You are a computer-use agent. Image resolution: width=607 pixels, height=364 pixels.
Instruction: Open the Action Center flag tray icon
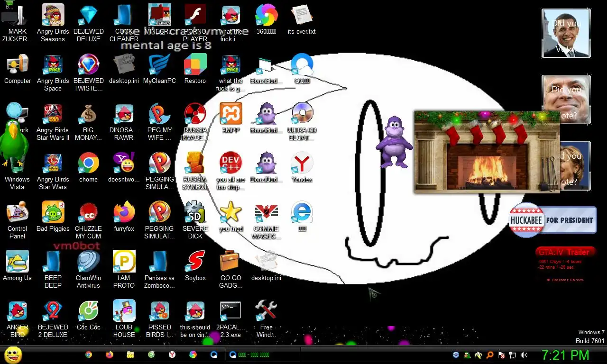(501, 355)
